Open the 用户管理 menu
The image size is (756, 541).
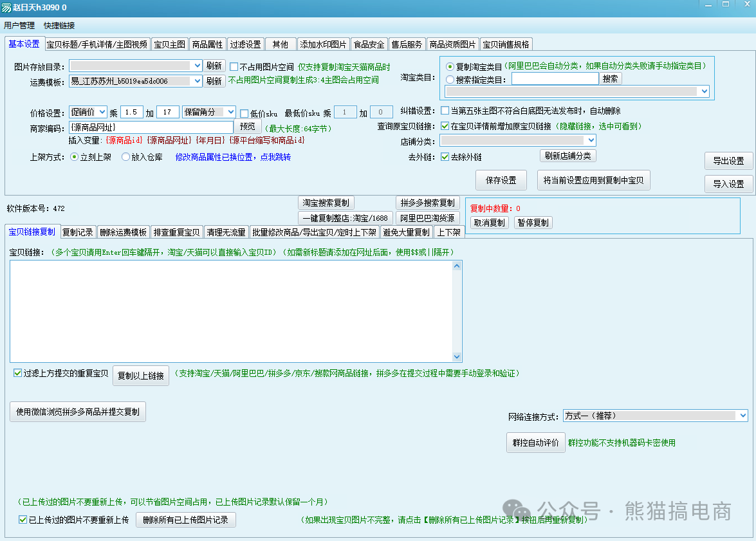pyautogui.click(x=19, y=26)
